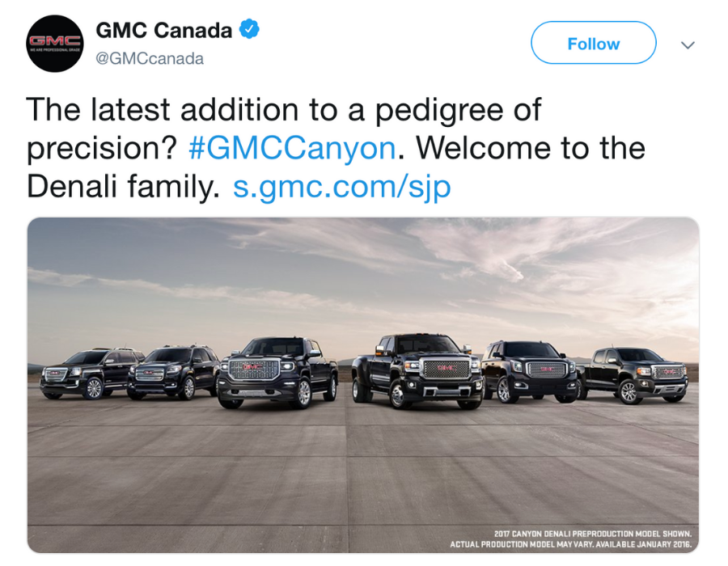
Task: Click the leftmost black SUV in photo
Action: click(x=91, y=374)
